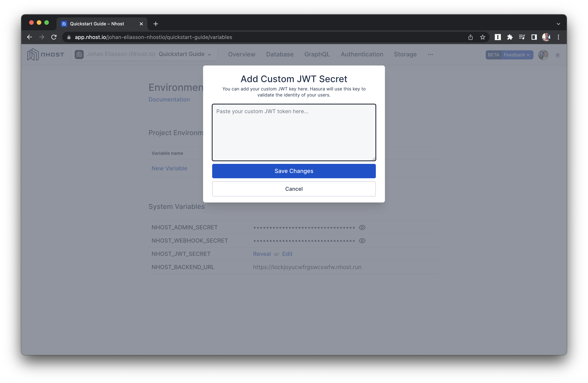This screenshot has width=588, height=383.
Task: Select the Documentation link
Action: [169, 99]
